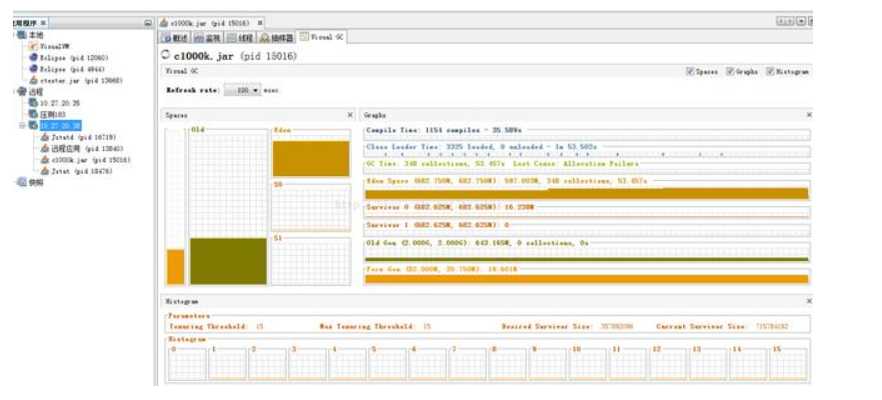Toggle the Histogram checkbox
Image resolution: width=882 pixels, height=400 pixels.
point(771,71)
